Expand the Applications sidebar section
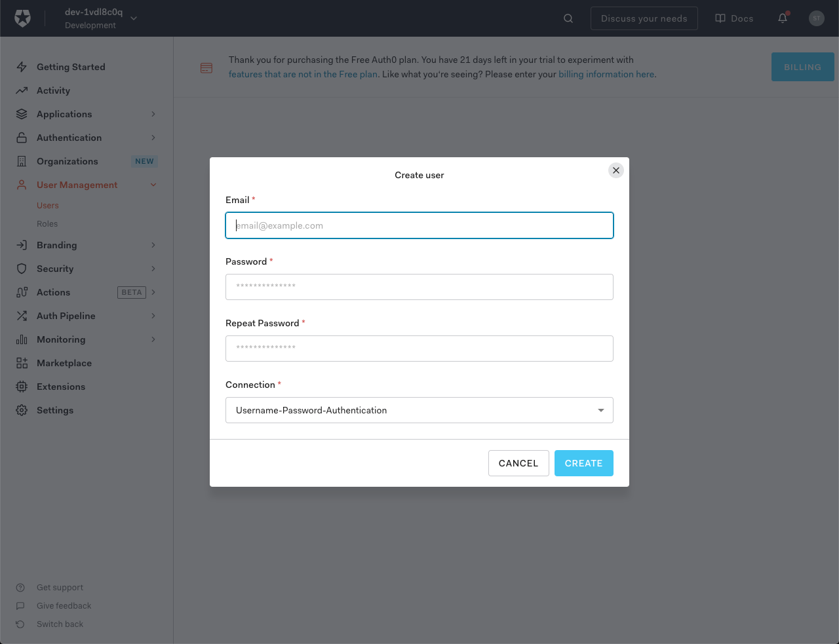Image resolution: width=839 pixels, height=644 pixels. point(64,113)
